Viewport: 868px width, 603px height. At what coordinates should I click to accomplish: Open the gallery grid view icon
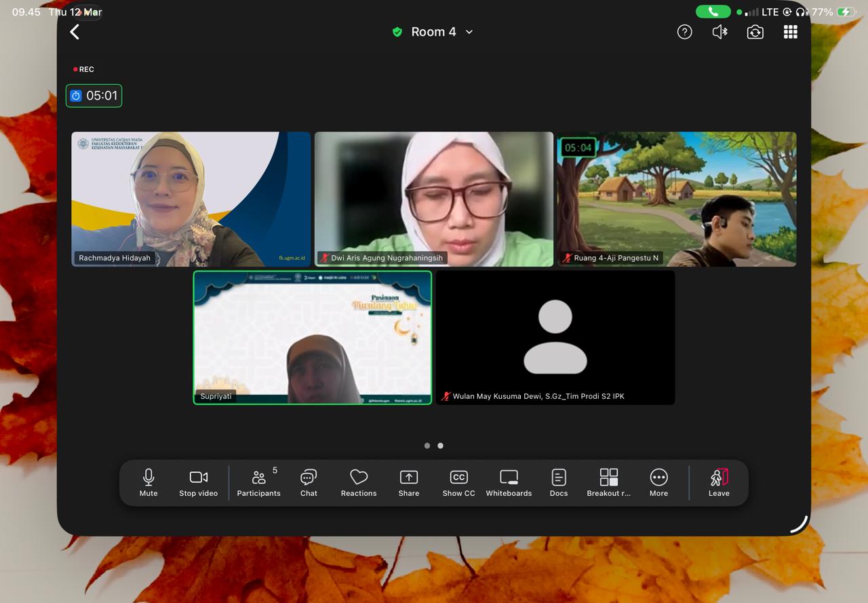point(790,32)
